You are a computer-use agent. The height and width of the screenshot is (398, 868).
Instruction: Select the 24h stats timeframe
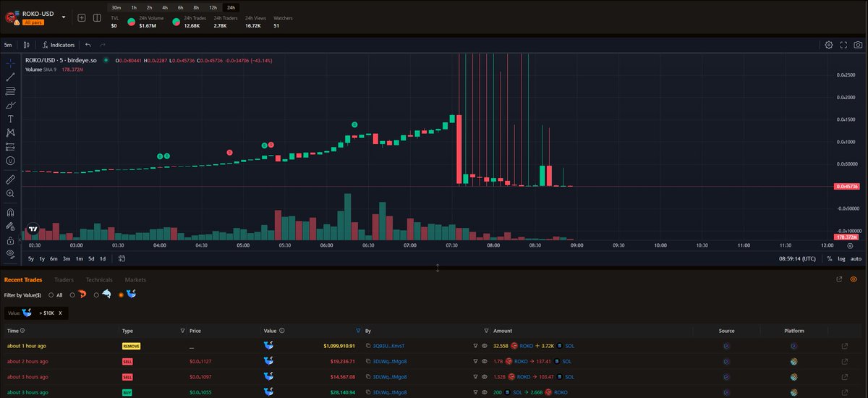tap(231, 7)
